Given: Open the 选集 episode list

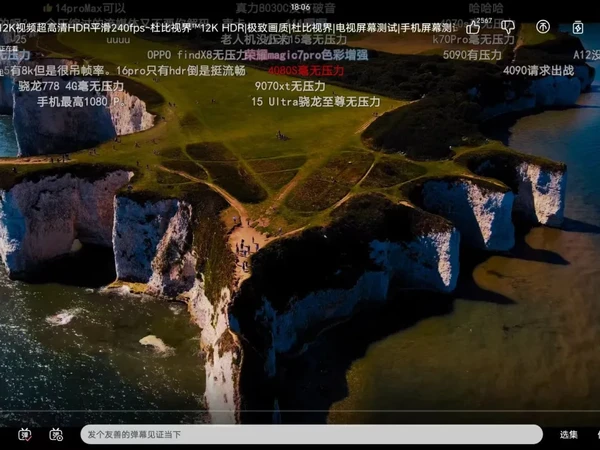Looking at the screenshot, I should [x=568, y=434].
